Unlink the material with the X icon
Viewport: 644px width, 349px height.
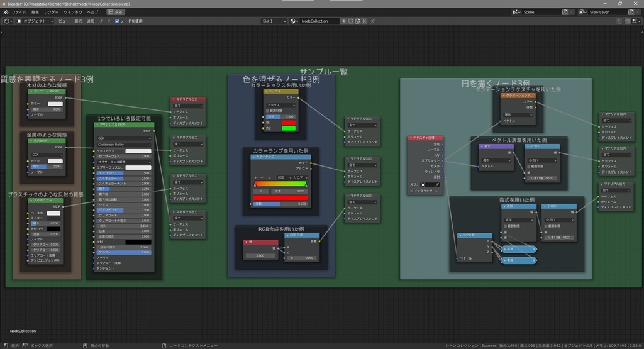[x=364, y=21]
